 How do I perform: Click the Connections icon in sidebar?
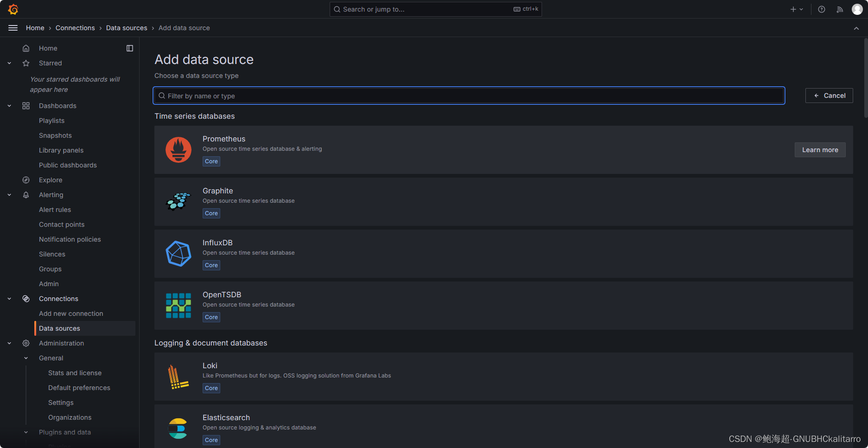pos(26,299)
